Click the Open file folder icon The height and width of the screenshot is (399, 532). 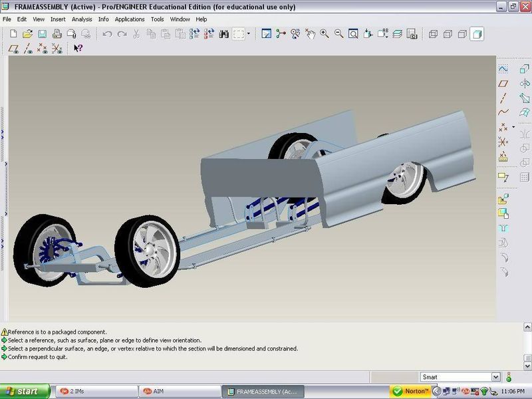coord(27,34)
